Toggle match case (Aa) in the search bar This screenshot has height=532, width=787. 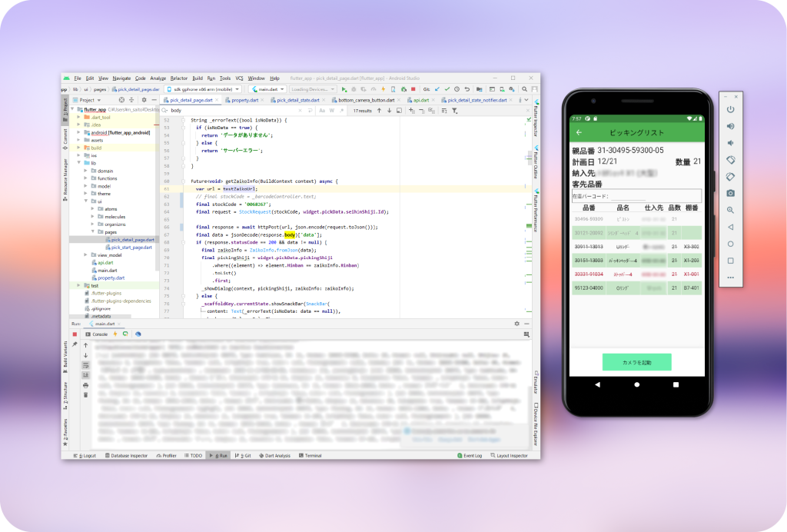[x=321, y=111]
